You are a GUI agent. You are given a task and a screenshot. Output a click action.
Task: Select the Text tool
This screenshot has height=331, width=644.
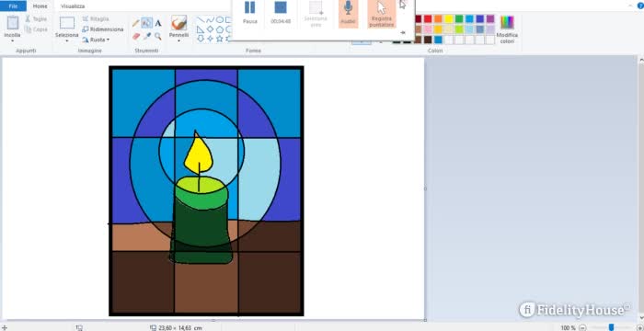click(158, 23)
